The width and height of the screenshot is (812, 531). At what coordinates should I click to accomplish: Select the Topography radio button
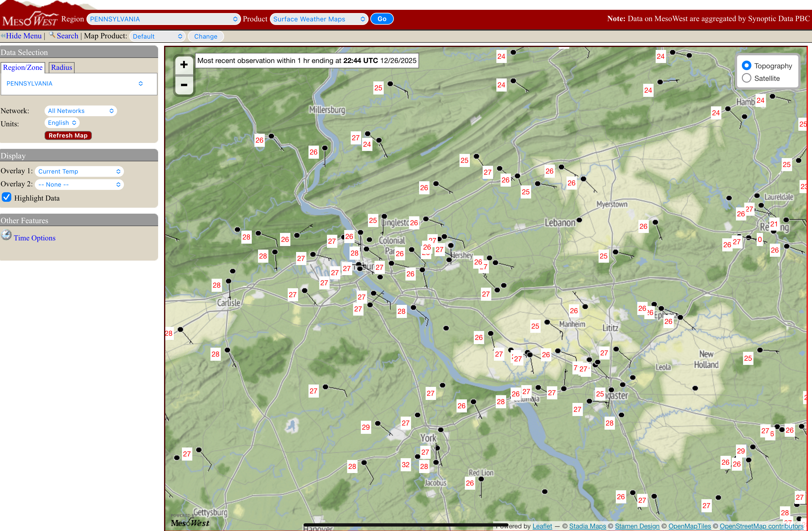[x=747, y=65]
